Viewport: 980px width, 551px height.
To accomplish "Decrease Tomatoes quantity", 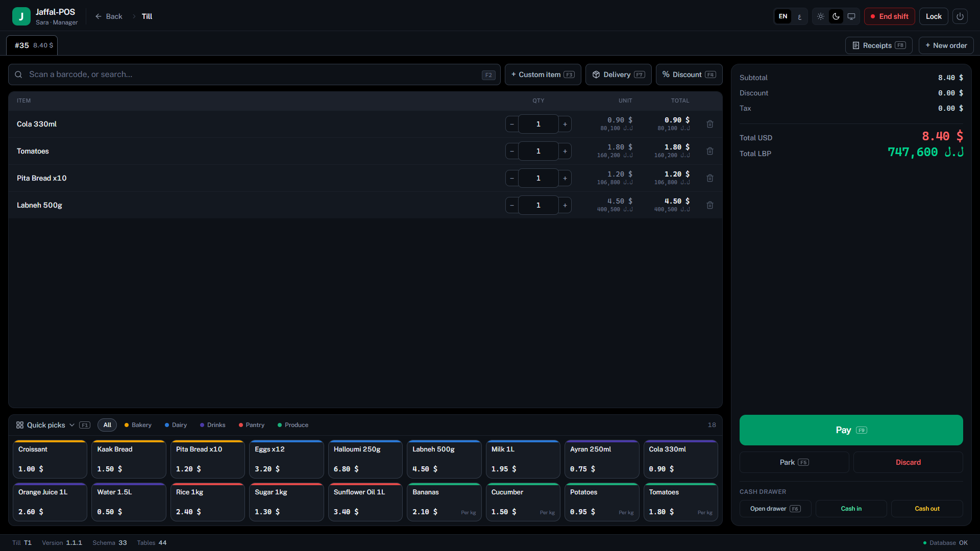I will (512, 151).
